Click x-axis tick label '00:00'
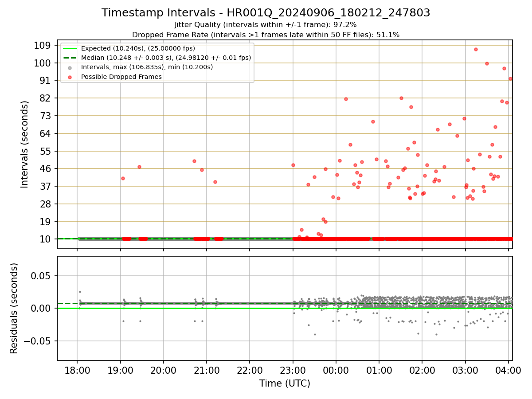 pyautogui.click(x=336, y=370)
